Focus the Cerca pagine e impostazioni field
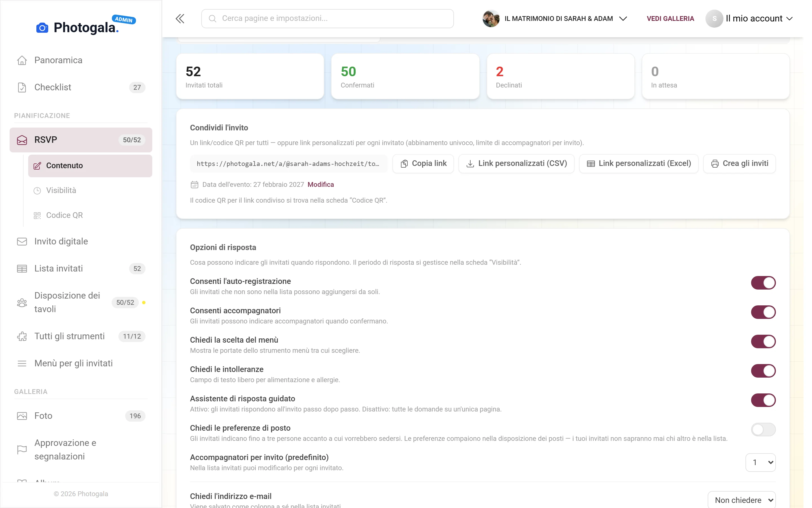 click(327, 18)
